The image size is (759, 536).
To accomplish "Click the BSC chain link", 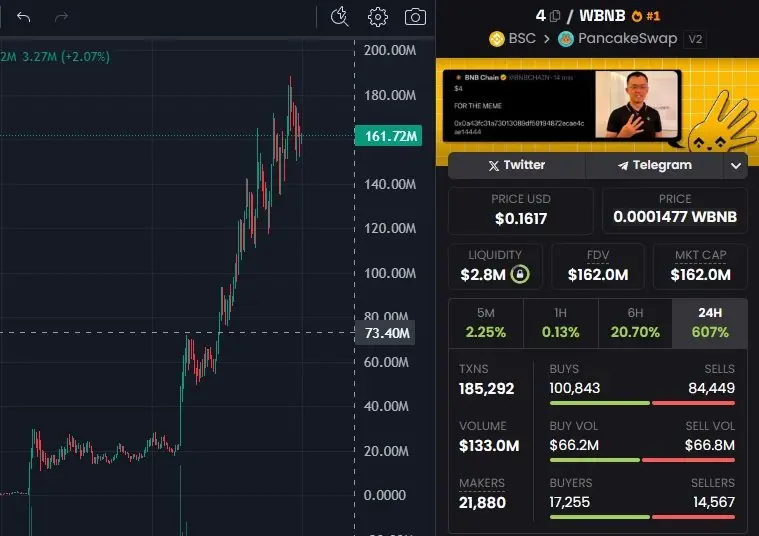I will (x=512, y=39).
